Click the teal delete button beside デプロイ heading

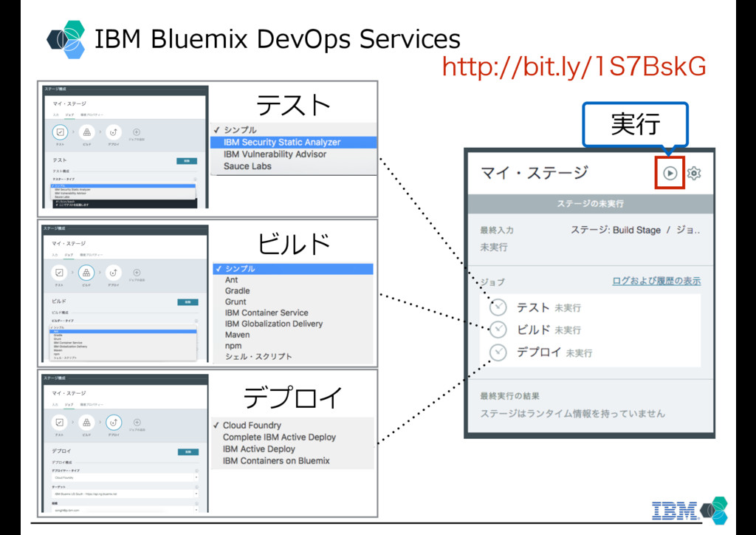[x=188, y=452]
